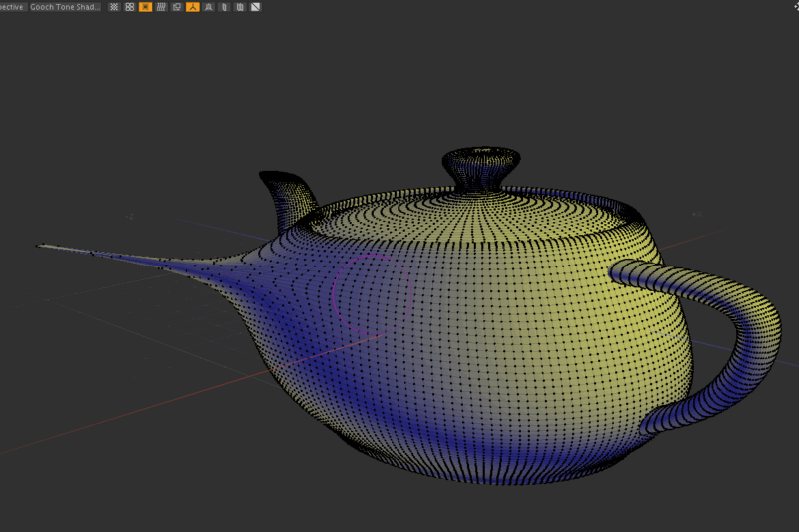Image resolution: width=799 pixels, height=532 pixels.
Task: Click the double vertical panel icon
Action: (x=239, y=6)
